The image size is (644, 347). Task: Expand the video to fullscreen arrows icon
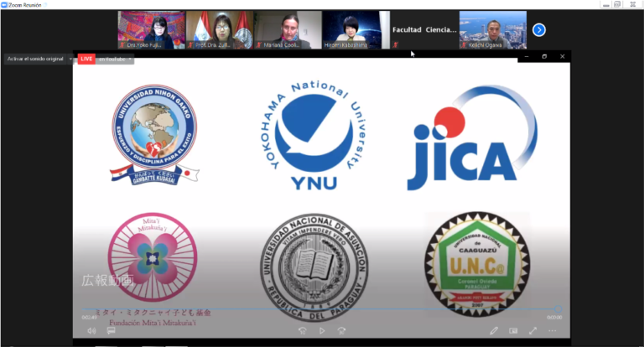(x=532, y=330)
